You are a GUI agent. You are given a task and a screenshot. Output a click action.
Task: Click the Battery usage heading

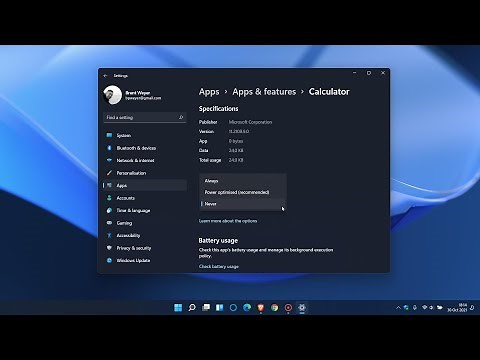click(218, 240)
